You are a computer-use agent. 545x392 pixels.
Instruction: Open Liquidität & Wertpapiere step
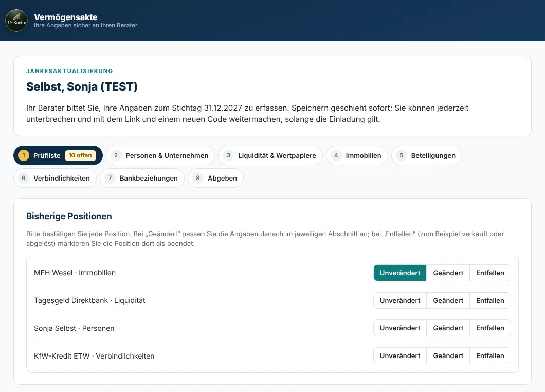click(x=270, y=155)
